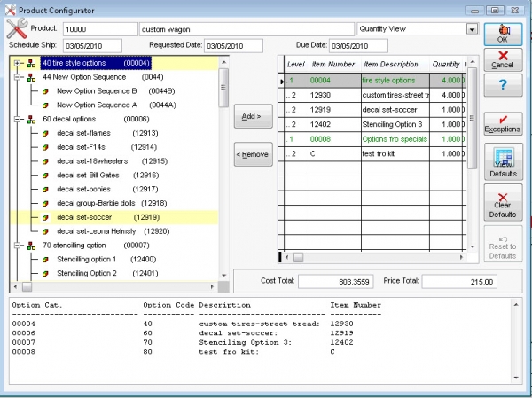The image size is (532, 398).
Task: Click the custom wagon description field
Action: click(x=246, y=29)
